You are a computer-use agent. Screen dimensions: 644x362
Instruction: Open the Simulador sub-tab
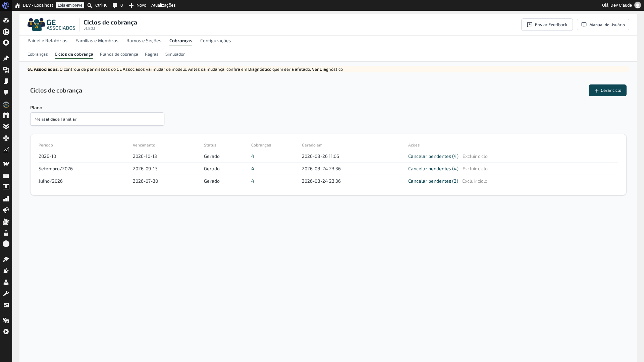click(175, 54)
